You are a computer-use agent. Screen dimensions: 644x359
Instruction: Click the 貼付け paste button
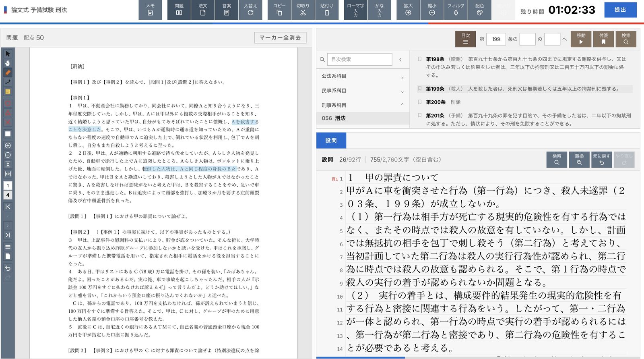pyautogui.click(x=327, y=10)
